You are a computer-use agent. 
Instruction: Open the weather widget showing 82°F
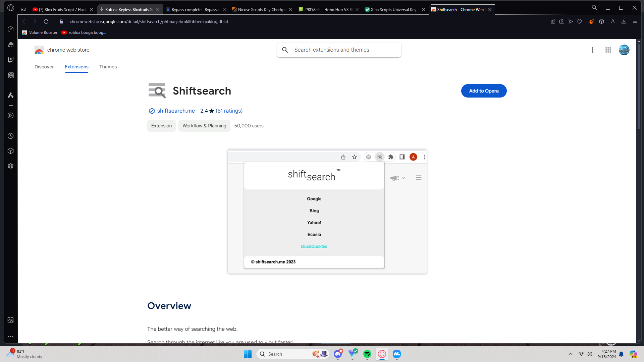24,354
